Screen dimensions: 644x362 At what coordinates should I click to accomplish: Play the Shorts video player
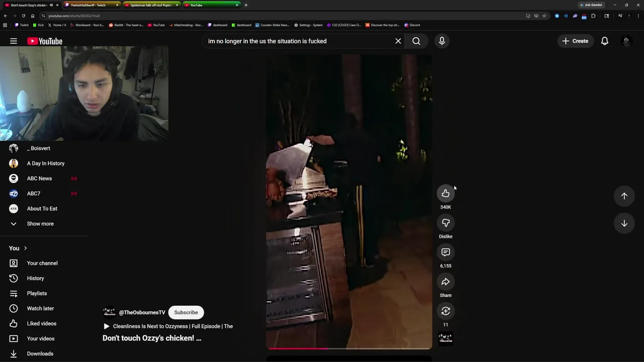point(349,201)
